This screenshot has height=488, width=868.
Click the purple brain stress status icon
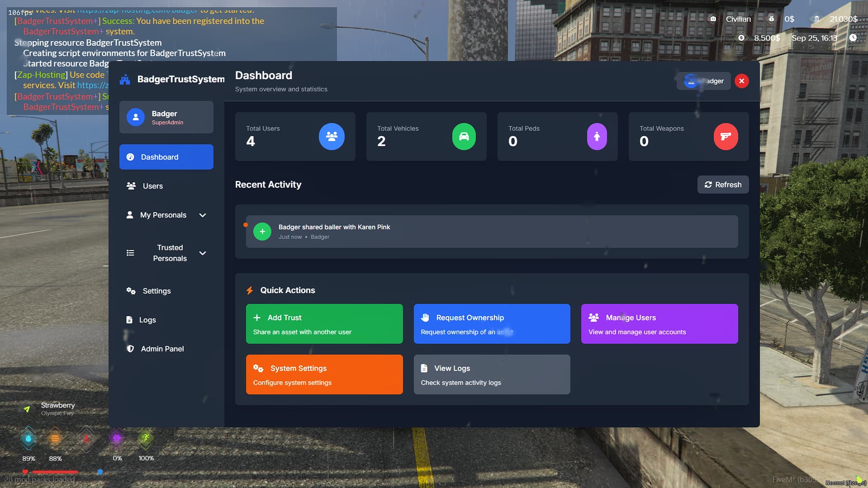click(x=117, y=438)
